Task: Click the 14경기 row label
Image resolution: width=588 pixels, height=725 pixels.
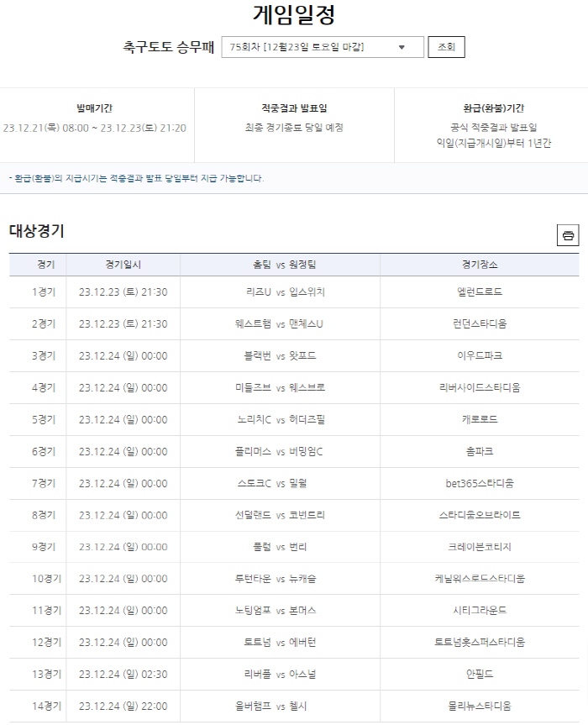Action: [x=46, y=707]
